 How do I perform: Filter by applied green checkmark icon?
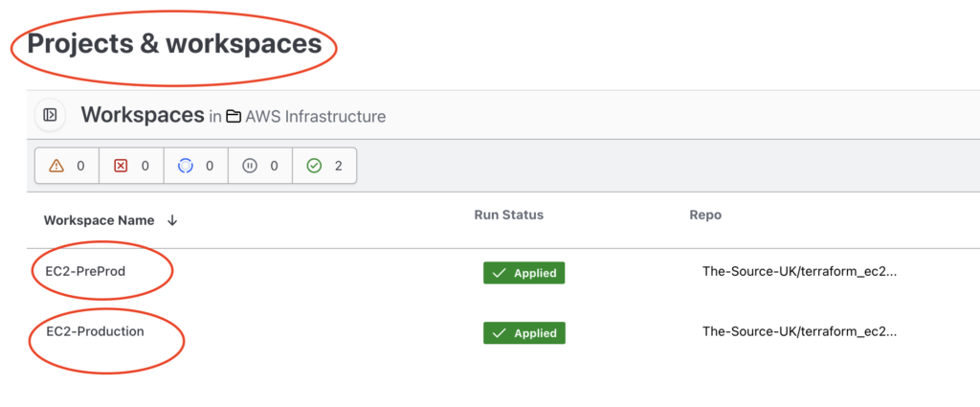click(314, 166)
